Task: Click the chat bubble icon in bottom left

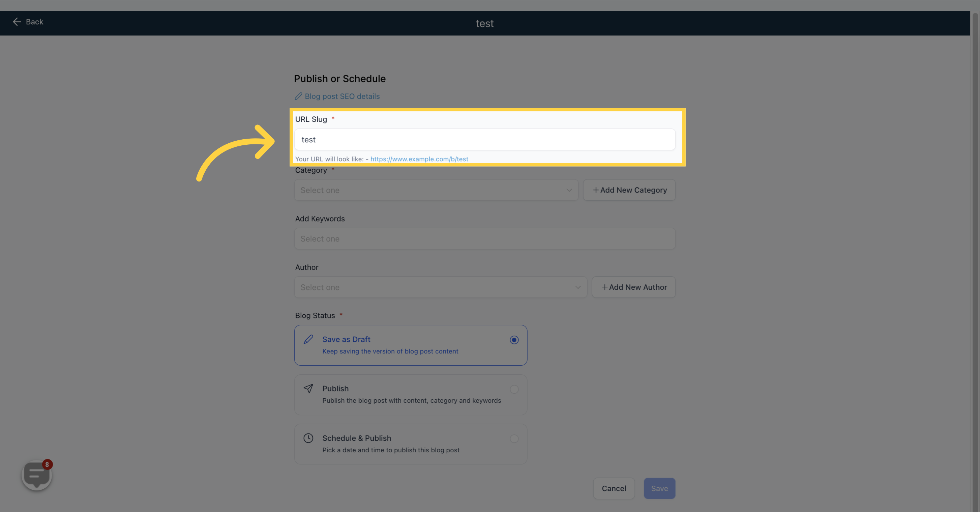Action: (36, 475)
